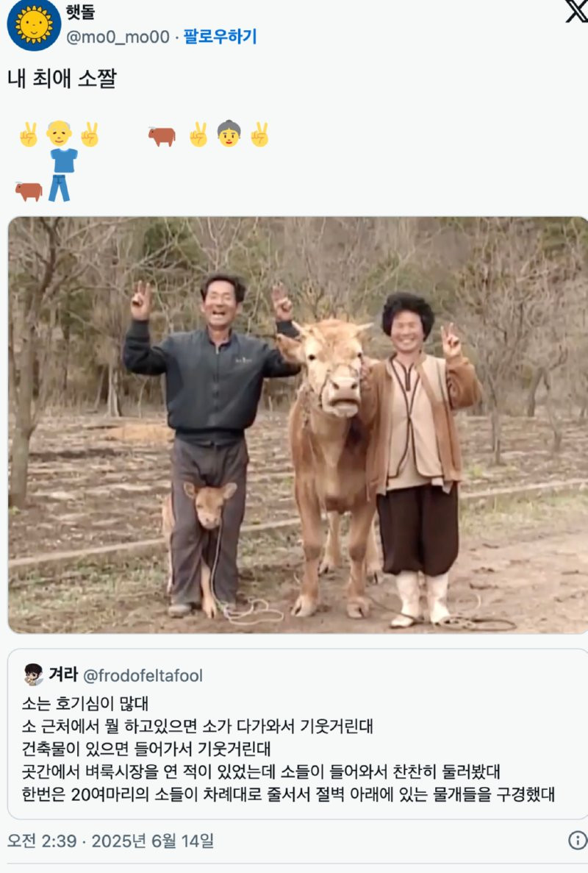Open the photo of the couple with cows
588x873 pixels.
(x=298, y=425)
